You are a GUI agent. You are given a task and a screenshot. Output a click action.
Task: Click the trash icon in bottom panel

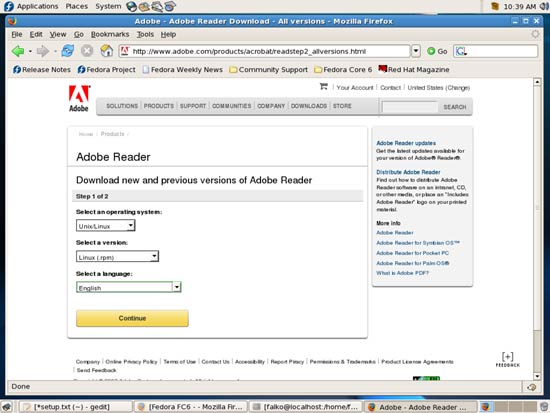544,407
